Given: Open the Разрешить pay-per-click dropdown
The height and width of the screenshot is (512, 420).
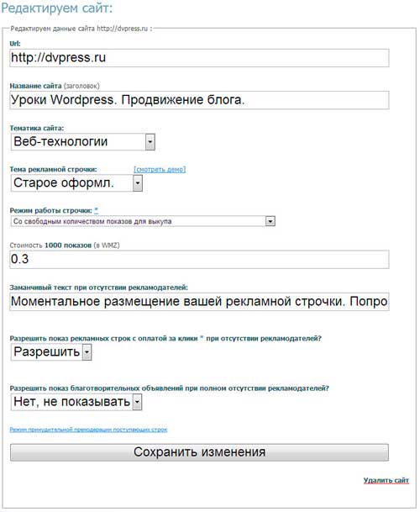Looking at the screenshot, I should point(51,352).
